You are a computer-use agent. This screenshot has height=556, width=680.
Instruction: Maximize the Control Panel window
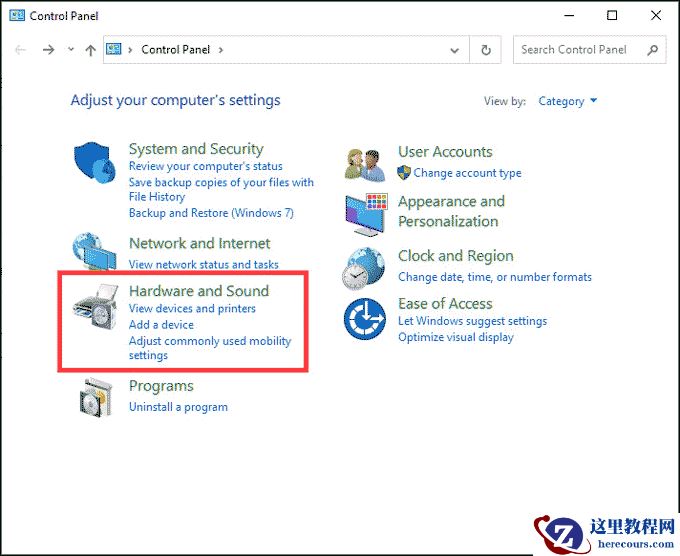click(612, 16)
